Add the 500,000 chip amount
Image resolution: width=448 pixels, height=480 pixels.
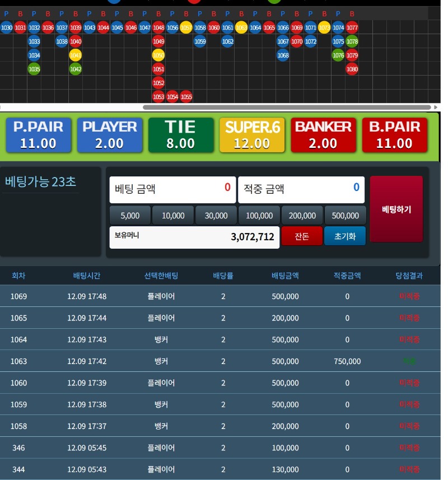pos(345,216)
